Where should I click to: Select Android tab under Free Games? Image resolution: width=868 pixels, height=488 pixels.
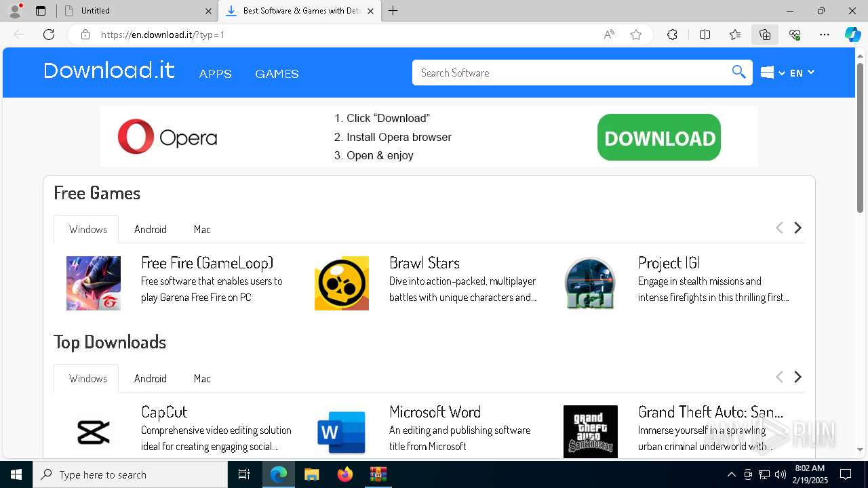pos(151,229)
